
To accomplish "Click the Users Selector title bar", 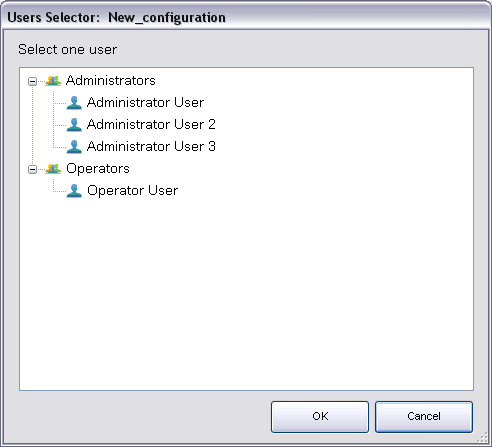I will pyautogui.click(x=246, y=17).
